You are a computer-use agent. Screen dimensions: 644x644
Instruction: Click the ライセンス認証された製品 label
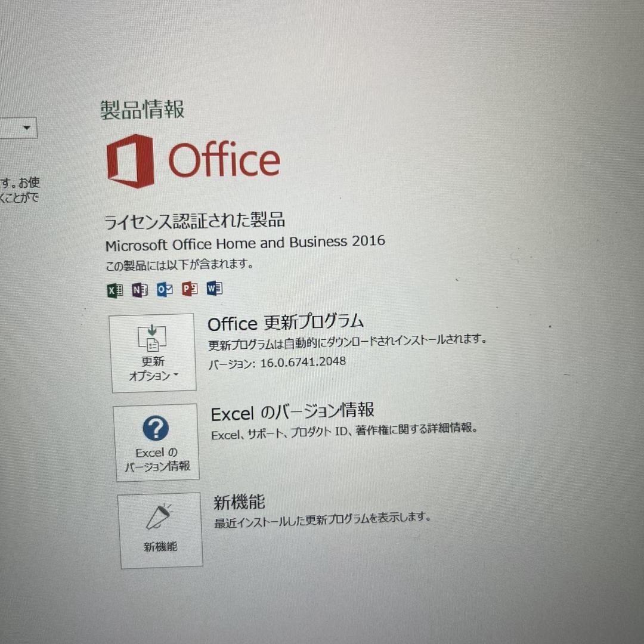(x=196, y=220)
